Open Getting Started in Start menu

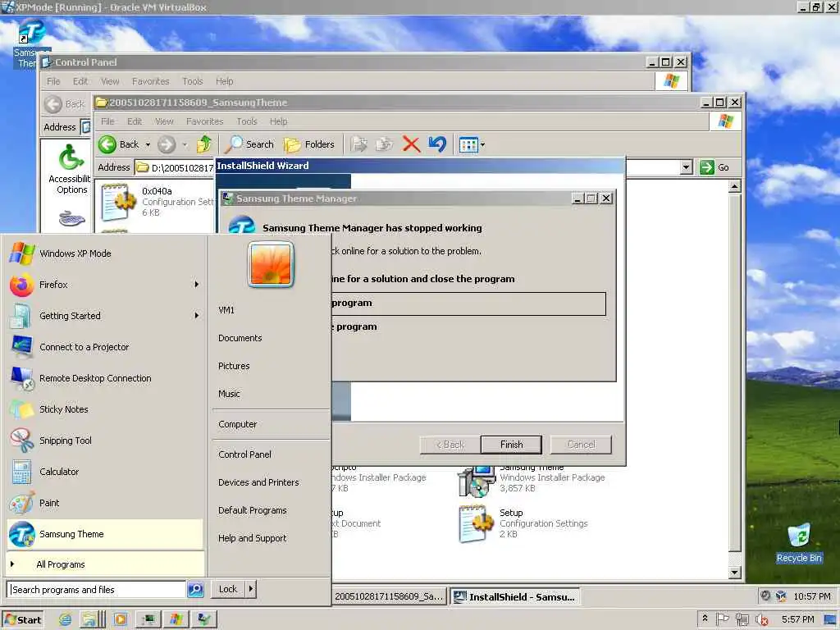[104, 316]
